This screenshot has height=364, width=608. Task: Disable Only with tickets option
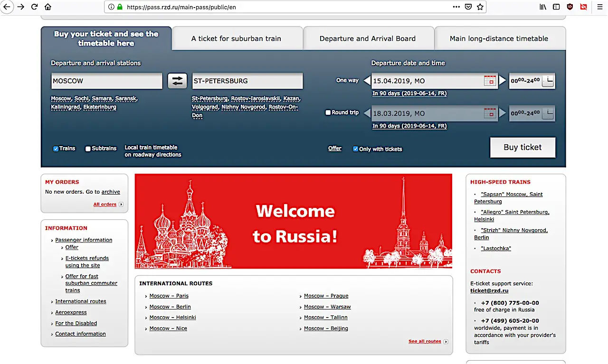(355, 149)
